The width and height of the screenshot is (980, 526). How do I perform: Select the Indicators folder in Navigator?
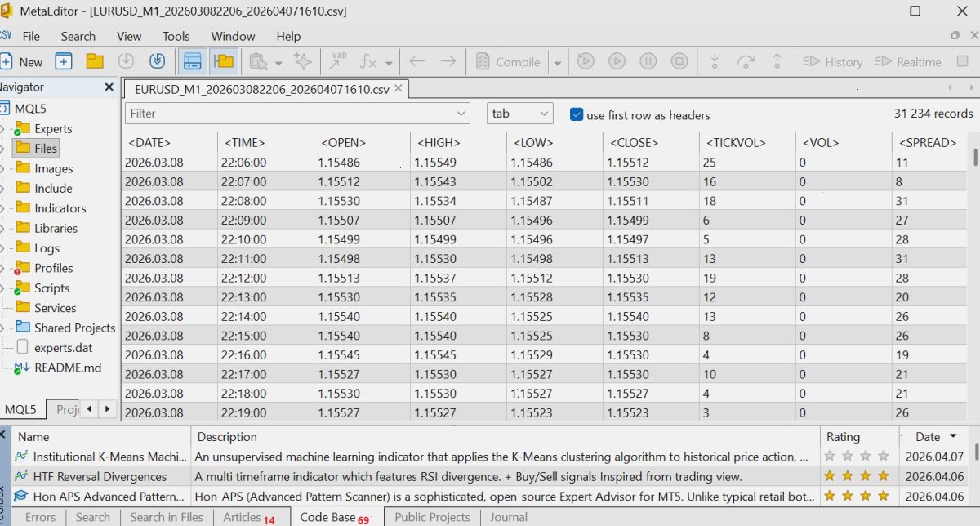[60, 208]
